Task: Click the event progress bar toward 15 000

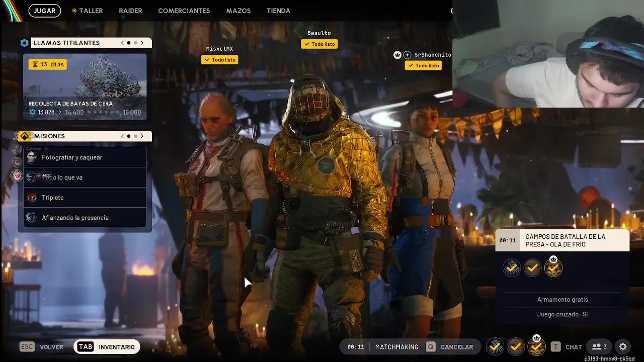Action: click(x=103, y=112)
